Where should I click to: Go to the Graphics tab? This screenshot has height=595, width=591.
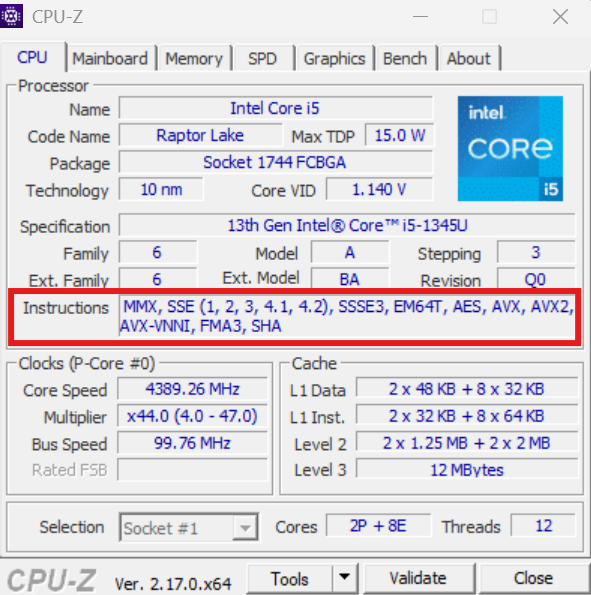tap(334, 59)
